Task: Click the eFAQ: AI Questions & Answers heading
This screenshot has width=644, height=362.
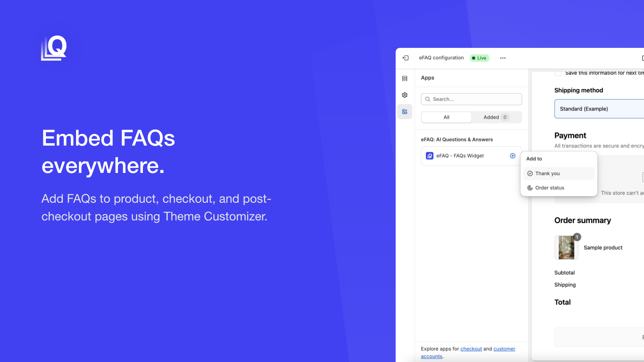Action: pyautogui.click(x=457, y=140)
